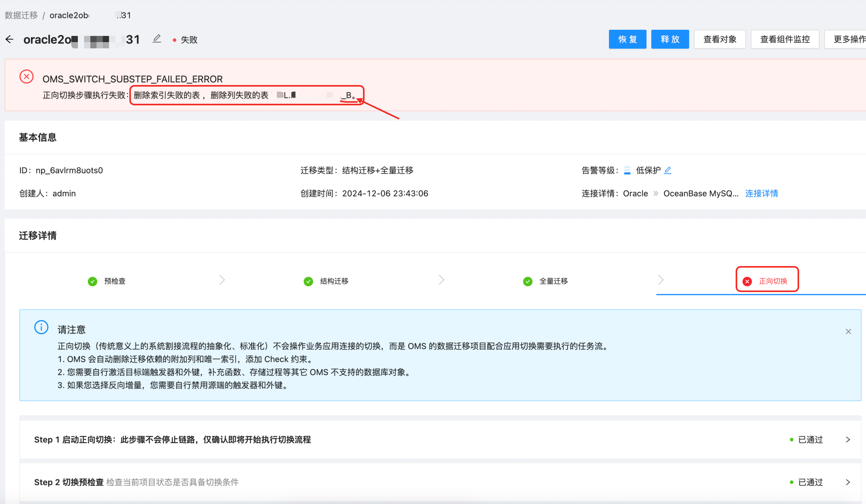Viewport: 866px width, 504px height.
Task: Click the OMS_SWITCH_SUBSTEP_FAILED_ERROR error icon
Action: click(x=27, y=77)
